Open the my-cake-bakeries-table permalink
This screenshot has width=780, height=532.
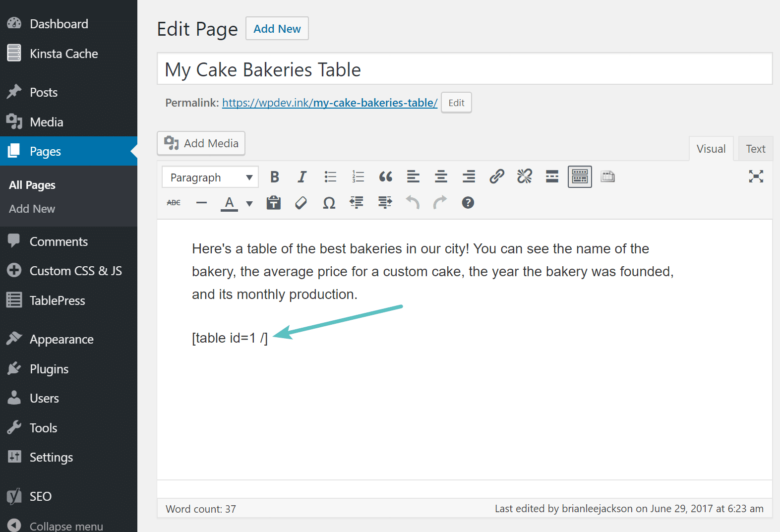point(329,103)
